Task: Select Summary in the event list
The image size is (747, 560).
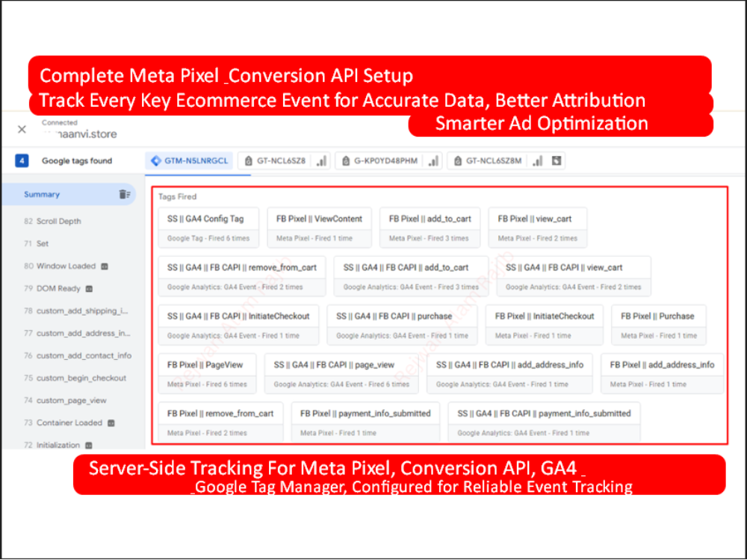Action: tap(69, 194)
